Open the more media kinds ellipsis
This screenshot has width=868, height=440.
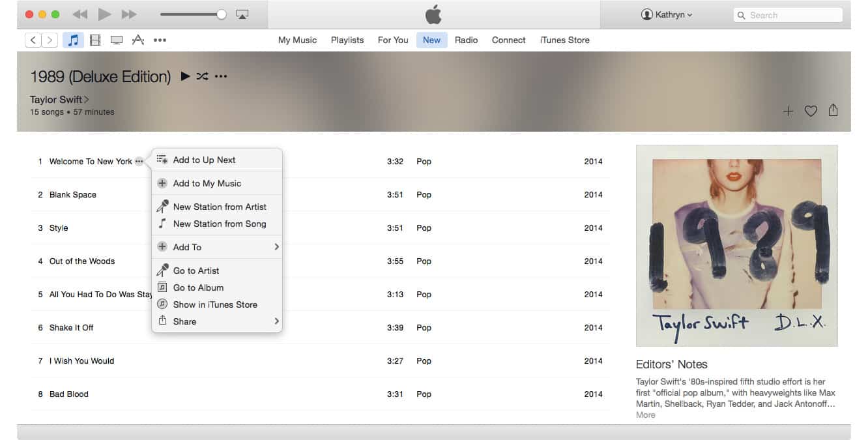coord(160,40)
